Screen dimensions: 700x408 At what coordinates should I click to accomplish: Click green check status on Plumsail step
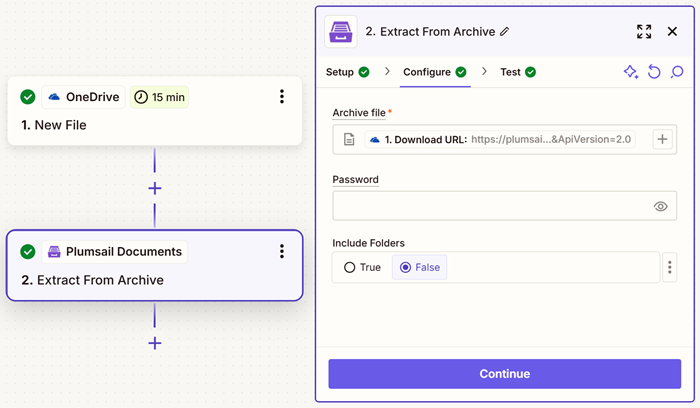click(28, 252)
